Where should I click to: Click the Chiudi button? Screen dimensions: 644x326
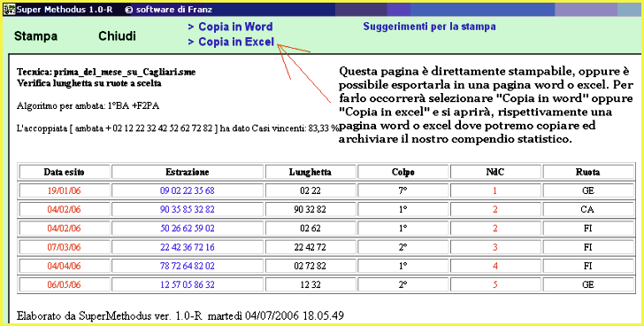coord(117,36)
